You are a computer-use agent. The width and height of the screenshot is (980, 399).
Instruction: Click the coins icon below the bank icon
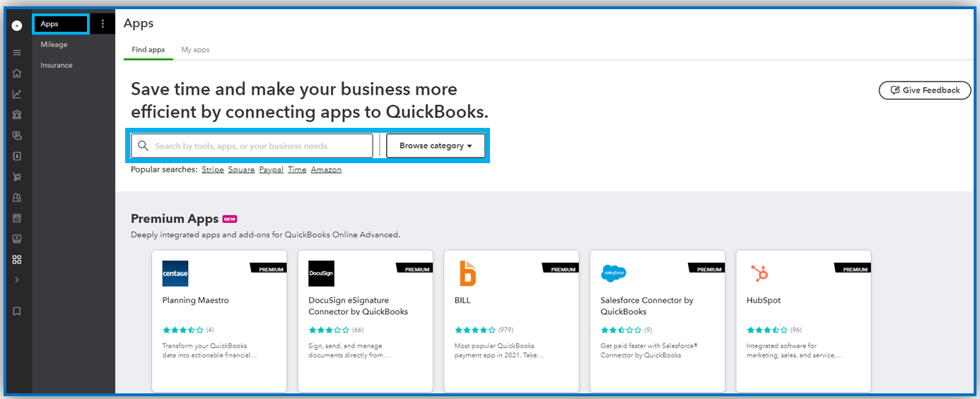point(17,135)
